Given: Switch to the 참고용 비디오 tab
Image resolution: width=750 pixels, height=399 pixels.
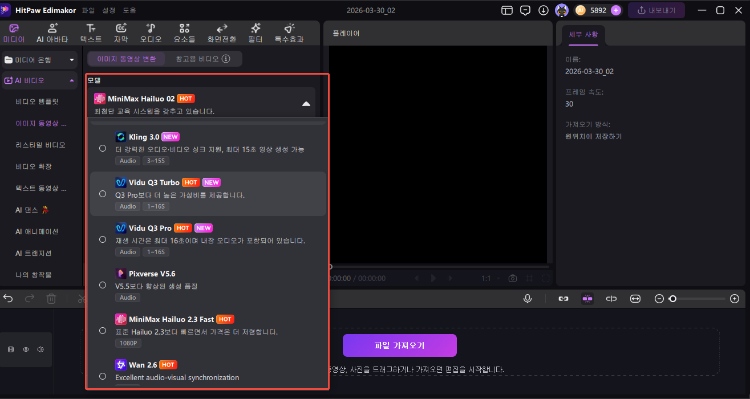Looking at the screenshot, I should [197, 59].
